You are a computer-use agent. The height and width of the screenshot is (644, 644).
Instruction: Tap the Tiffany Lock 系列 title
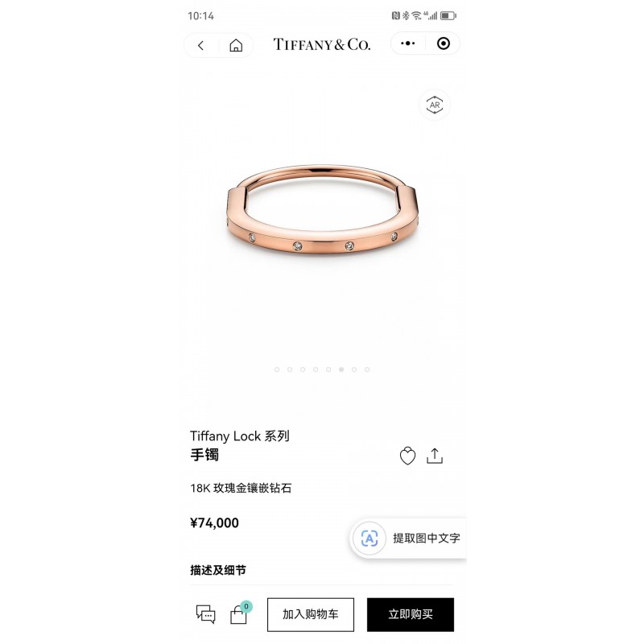(x=240, y=436)
